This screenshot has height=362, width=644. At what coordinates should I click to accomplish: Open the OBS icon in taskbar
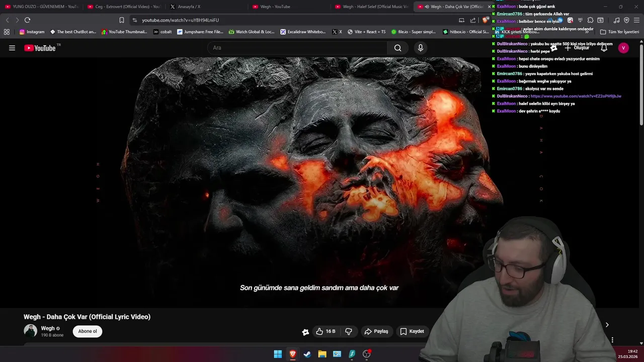click(x=367, y=354)
